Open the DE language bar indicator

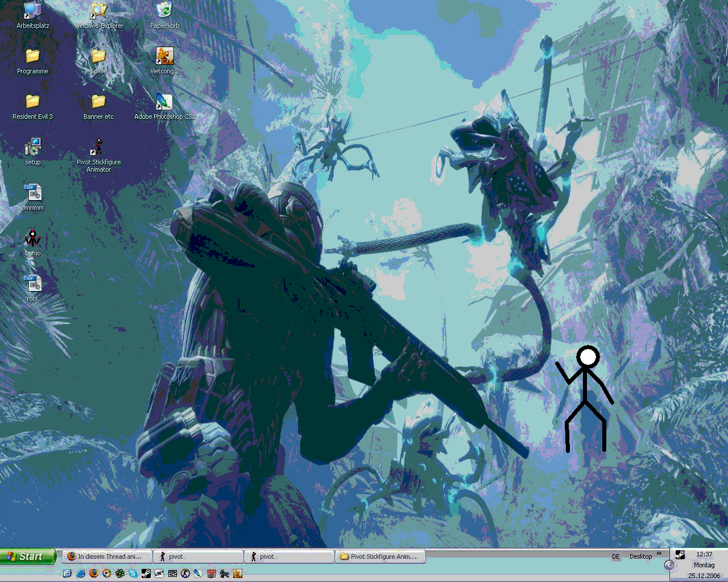pyautogui.click(x=616, y=556)
